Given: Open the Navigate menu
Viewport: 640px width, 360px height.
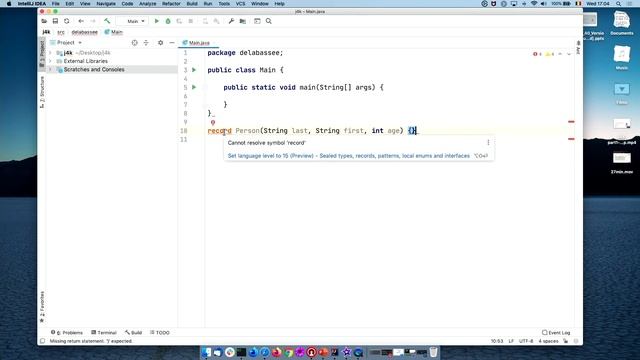Looking at the screenshot, I should (x=106, y=4).
